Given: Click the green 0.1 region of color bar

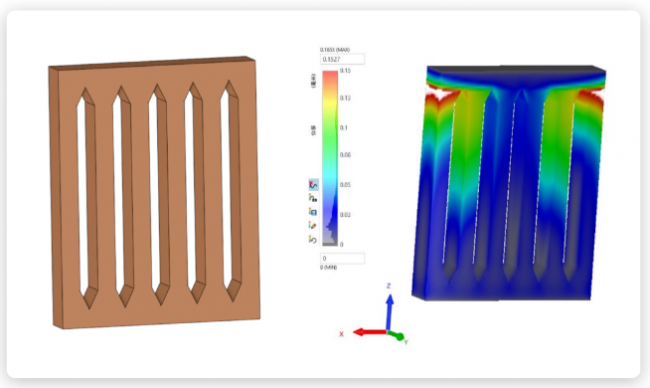Looking at the screenshot, I should [x=330, y=128].
